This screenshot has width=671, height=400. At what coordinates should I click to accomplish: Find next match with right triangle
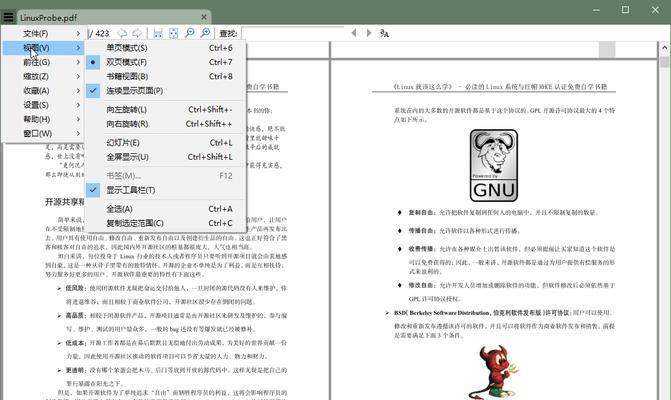(x=369, y=33)
